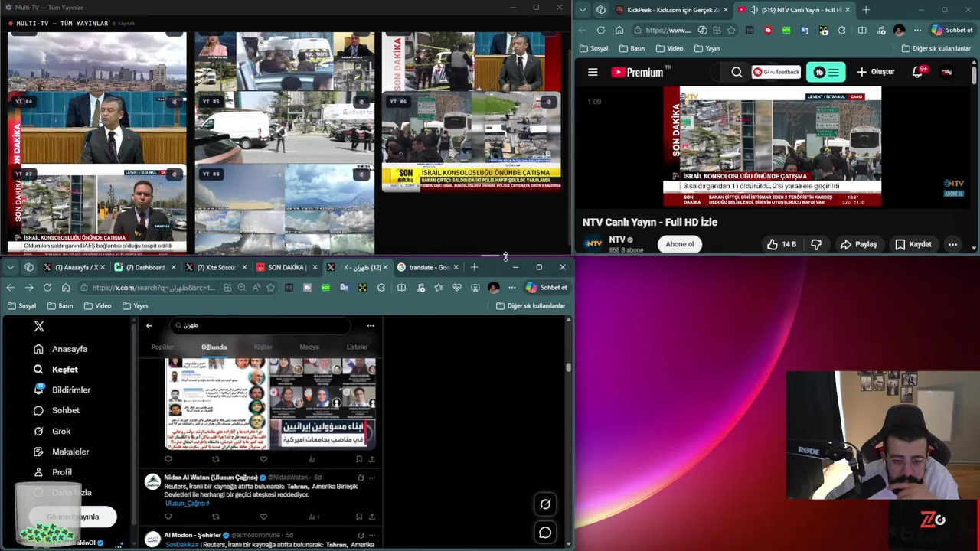This screenshot has width=980, height=551.
Task: Open YouTube notifications bell
Action: coord(917,72)
